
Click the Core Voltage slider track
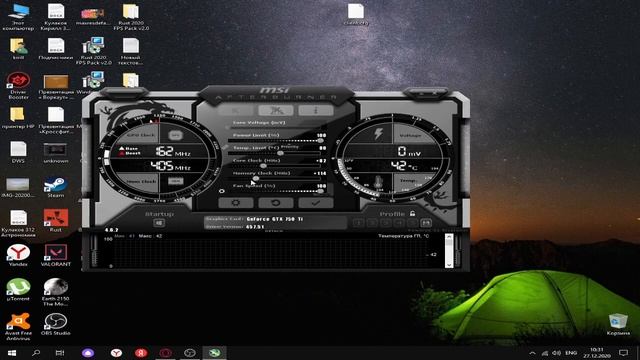[x=276, y=128]
